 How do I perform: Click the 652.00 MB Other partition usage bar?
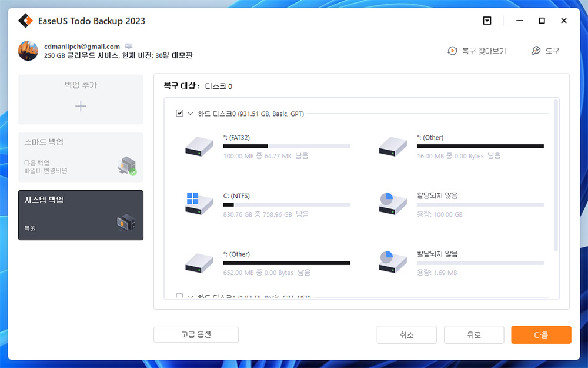pyautogui.click(x=286, y=263)
